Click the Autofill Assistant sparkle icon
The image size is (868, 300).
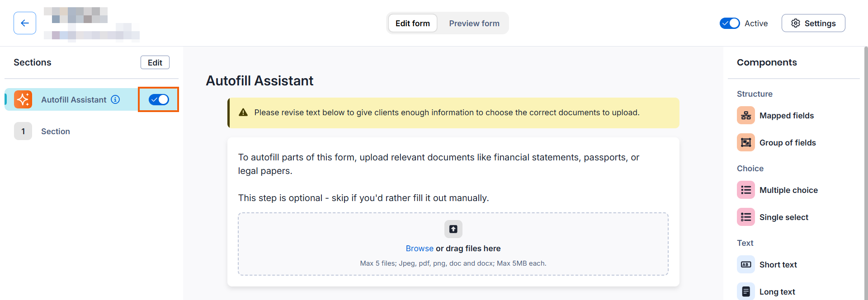tap(23, 99)
